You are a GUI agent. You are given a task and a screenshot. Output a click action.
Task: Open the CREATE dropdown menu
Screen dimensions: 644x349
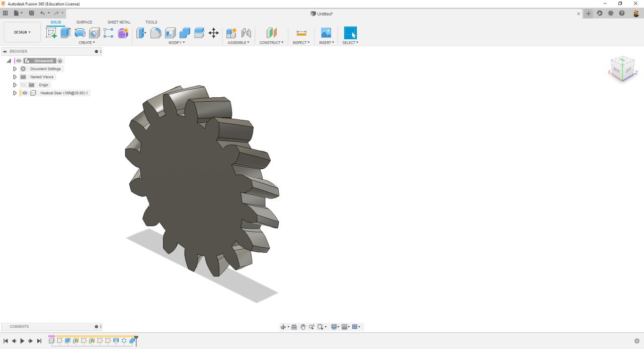(87, 43)
